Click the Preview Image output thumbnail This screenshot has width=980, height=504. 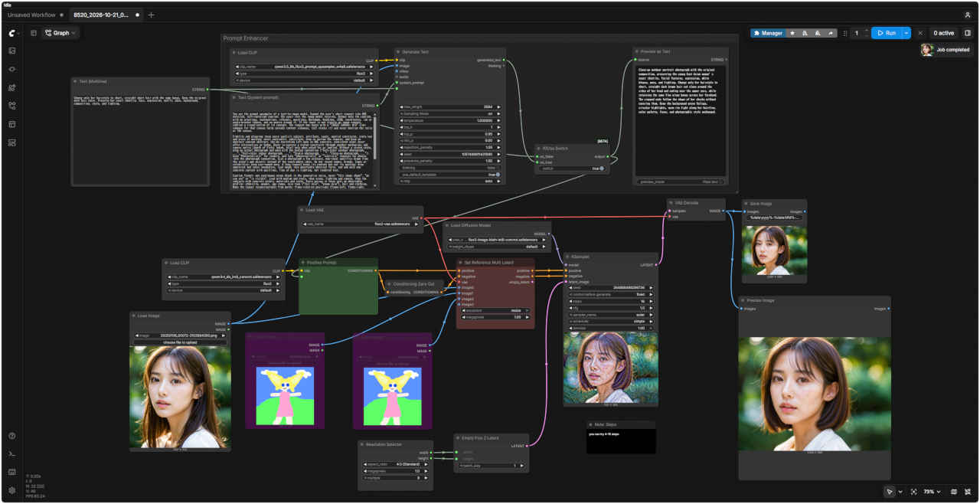pyautogui.click(x=815, y=394)
